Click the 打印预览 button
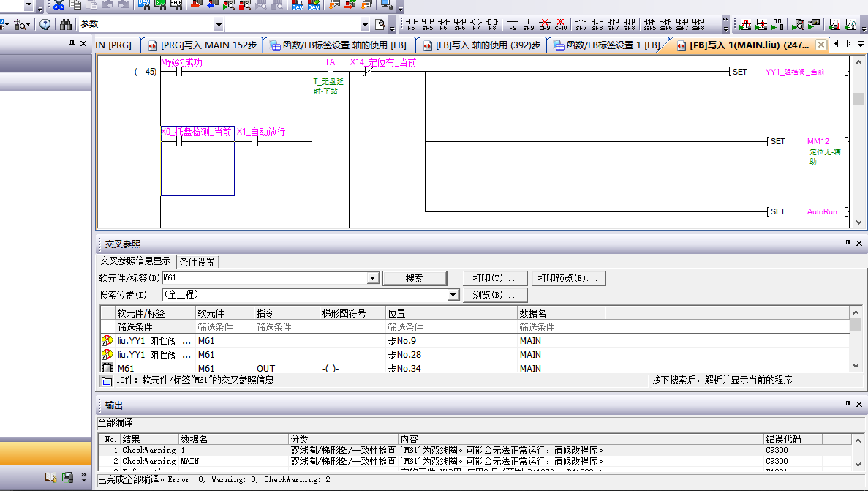The width and height of the screenshot is (868, 491). point(567,278)
